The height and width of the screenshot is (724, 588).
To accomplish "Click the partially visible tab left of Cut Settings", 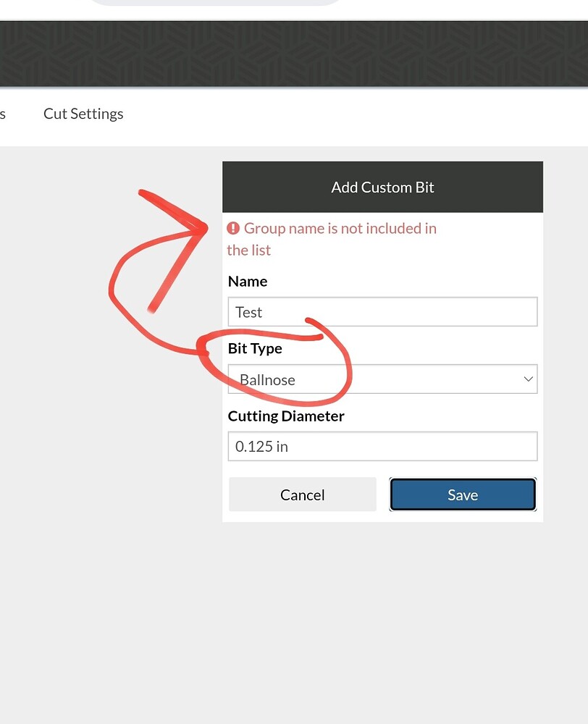I will coord(4,114).
